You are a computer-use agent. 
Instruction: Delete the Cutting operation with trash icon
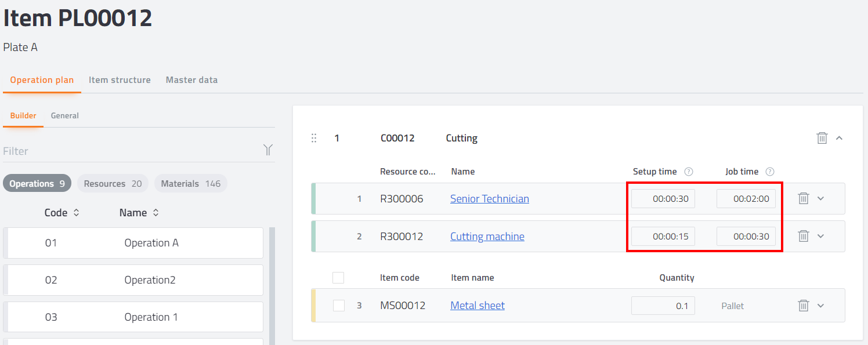pyautogui.click(x=822, y=138)
